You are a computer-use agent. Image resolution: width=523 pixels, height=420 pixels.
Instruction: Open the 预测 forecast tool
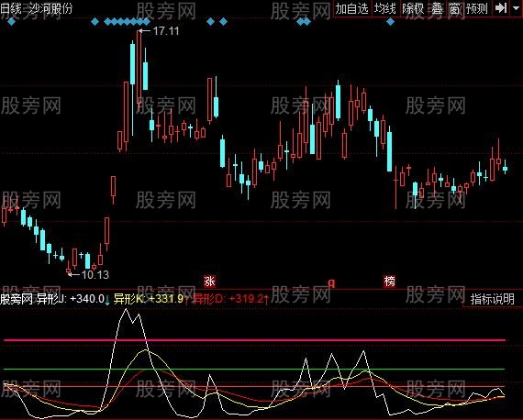point(477,8)
